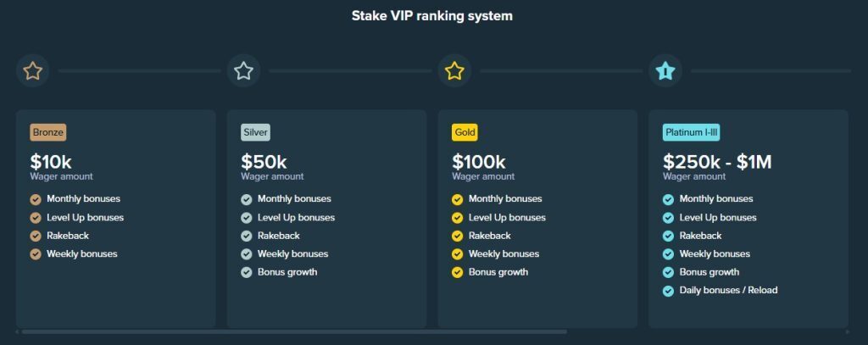Select the Platinum I-III rank badge
The width and height of the screenshot is (868, 345).
(x=692, y=133)
